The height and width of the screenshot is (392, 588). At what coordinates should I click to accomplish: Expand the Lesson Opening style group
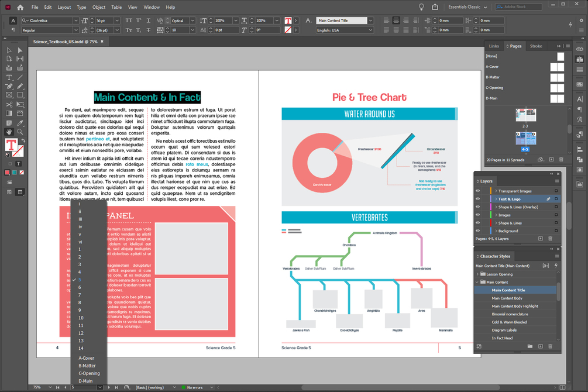pyautogui.click(x=477, y=274)
